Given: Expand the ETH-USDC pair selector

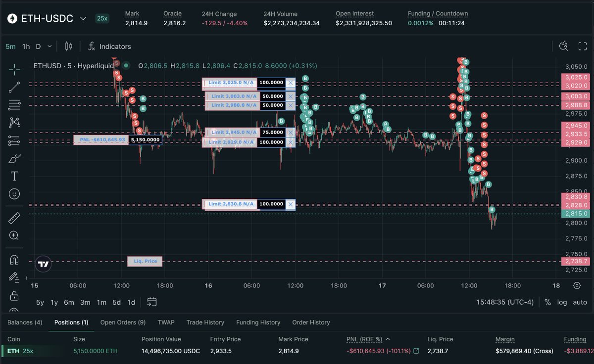Looking at the screenshot, I should pyautogui.click(x=83, y=19).
